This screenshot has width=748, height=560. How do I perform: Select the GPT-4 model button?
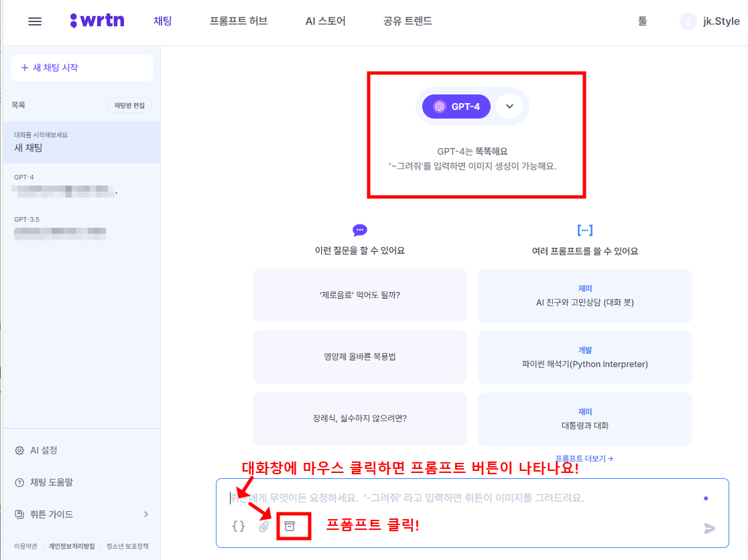456,107
